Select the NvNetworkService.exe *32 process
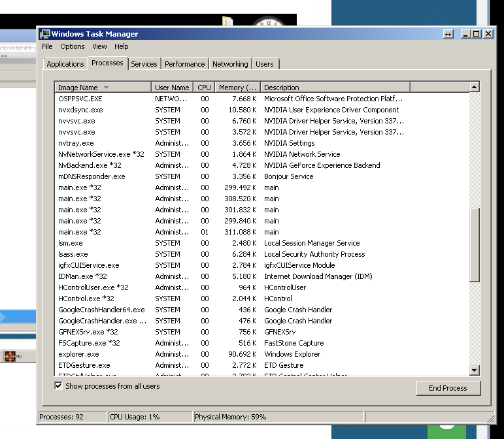 pyautogui.click(x=262, y=154)
